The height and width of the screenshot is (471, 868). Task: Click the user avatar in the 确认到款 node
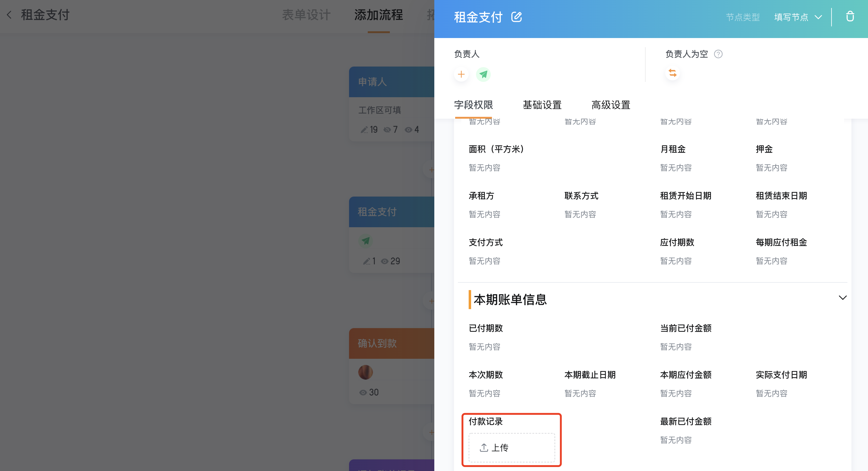(366, 372)
